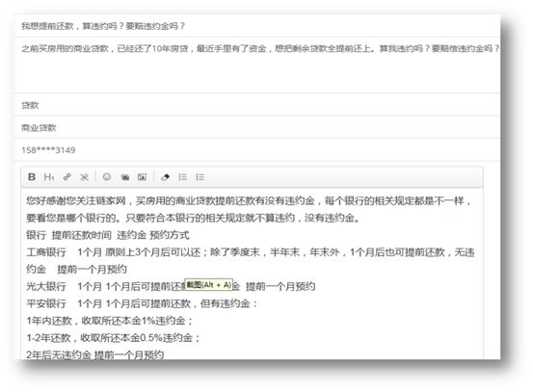Click the line 约金 提前一个月预约
Image resolution: width=533 pixels, height=392 pixels.
[76, 269]
